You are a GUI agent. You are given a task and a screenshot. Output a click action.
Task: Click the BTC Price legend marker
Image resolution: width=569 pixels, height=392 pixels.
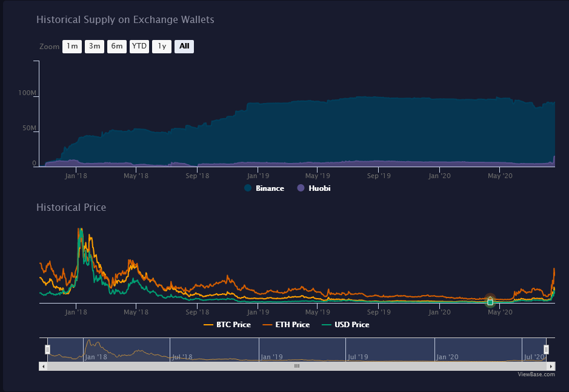208,324
